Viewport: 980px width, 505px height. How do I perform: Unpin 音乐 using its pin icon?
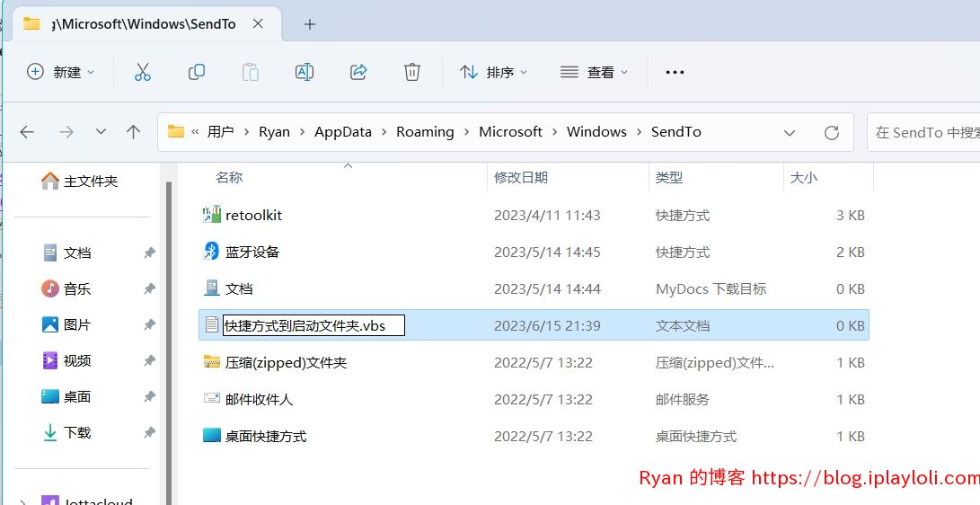point(149,288)
